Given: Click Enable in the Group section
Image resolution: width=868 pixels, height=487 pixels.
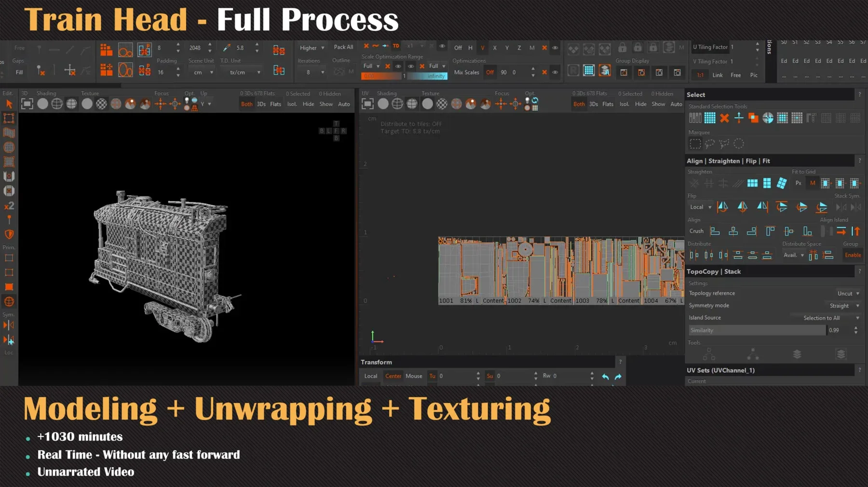Looking at the screenshot, I should pyautogui.click(x=853, y=255).
